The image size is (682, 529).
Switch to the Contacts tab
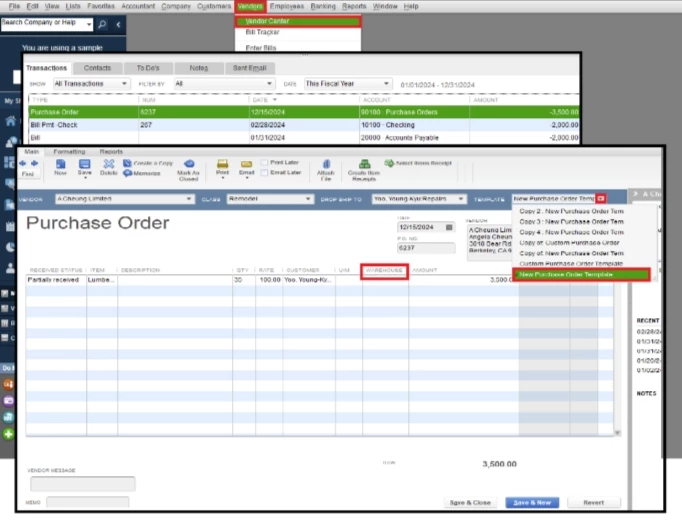97,68
